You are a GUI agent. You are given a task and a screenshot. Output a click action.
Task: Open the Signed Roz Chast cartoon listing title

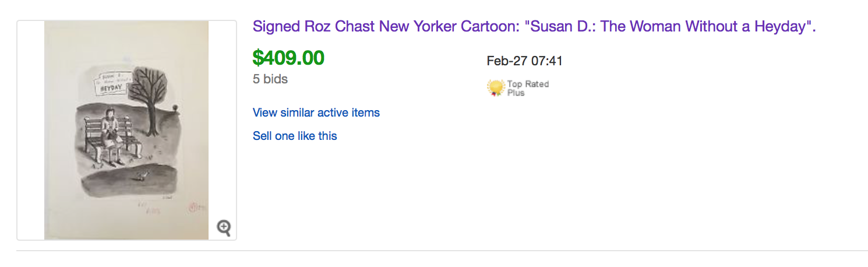(534, 27)
